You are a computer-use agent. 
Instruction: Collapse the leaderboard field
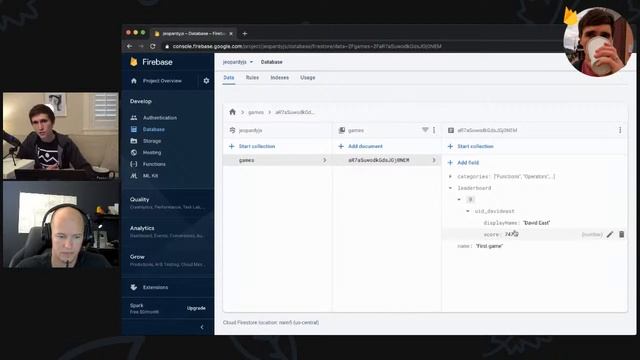click(450, 188)
